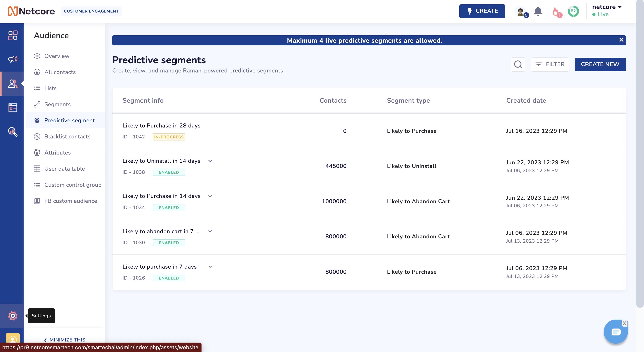This screenshot has height=352, width=644.
Task: Open the chat support bubble icon
Action: 616,332
